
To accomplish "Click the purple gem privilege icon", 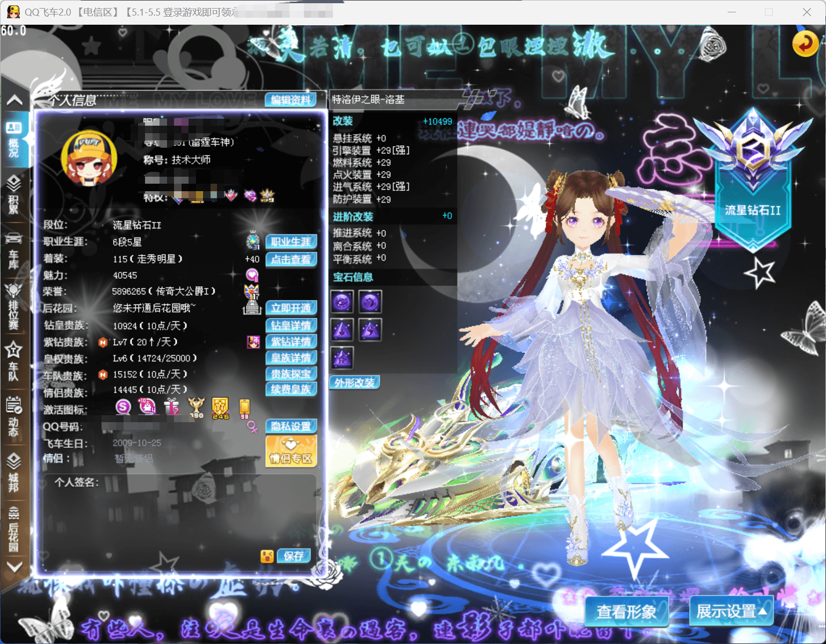I will [250, 196].
